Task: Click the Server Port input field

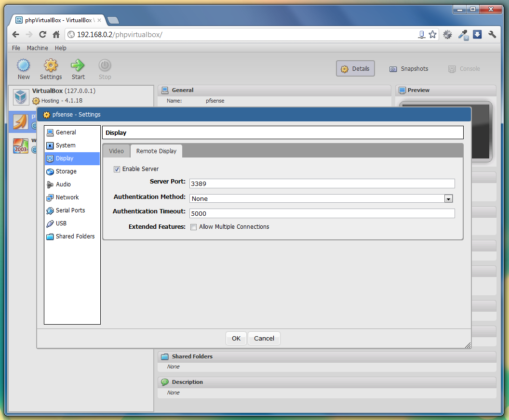Action: tap(321, 184)
